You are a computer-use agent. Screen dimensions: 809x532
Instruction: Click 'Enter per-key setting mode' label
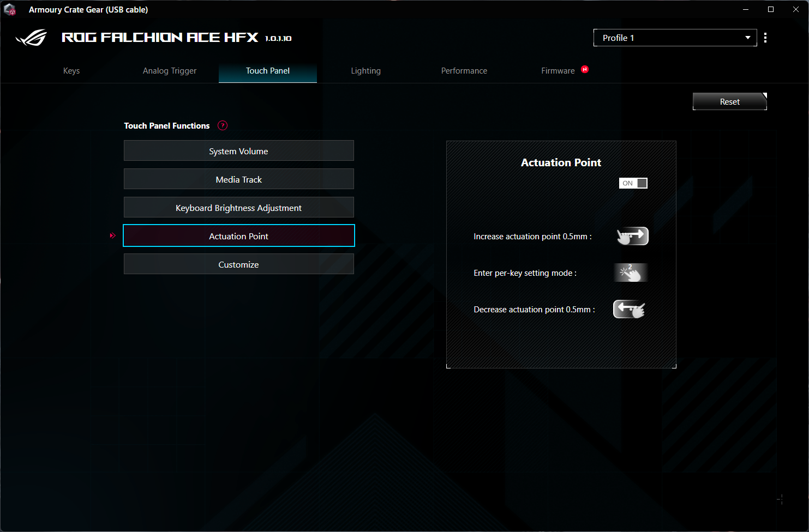pyautogui.click(x=525, y=273)
